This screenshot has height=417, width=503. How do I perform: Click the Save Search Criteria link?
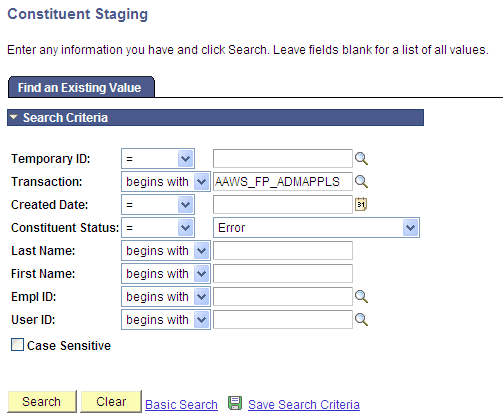(x=304, y=405)
